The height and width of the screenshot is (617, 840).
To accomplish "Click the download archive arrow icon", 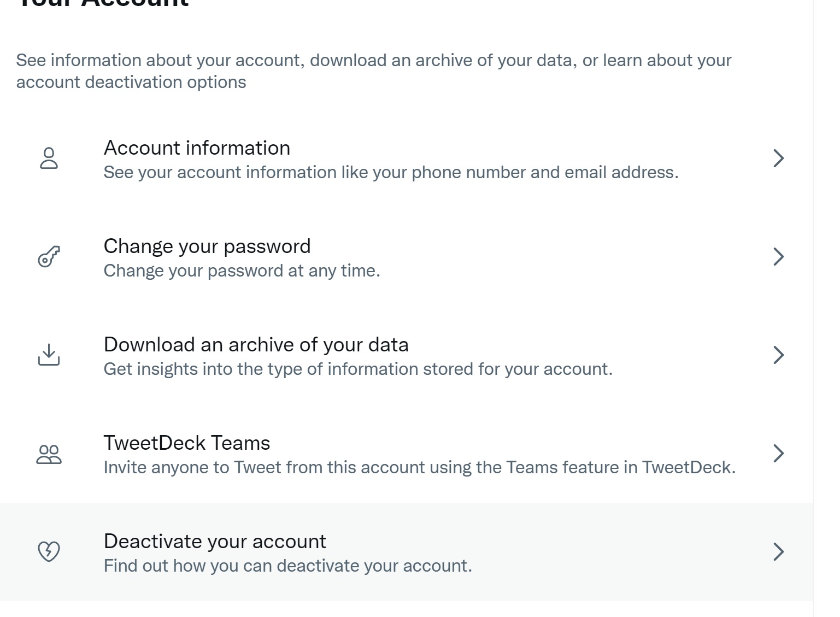I will 49,355.
